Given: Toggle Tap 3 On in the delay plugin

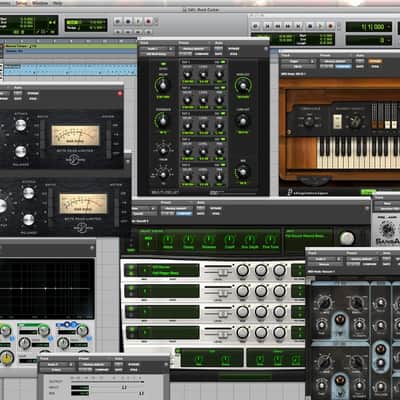Looking at the screenshot, I should (222, 114).
